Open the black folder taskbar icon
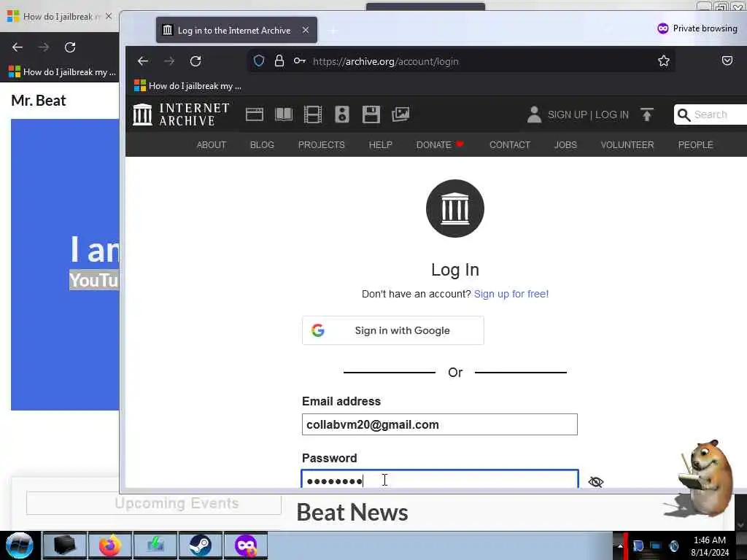 (x=65, y=545)
